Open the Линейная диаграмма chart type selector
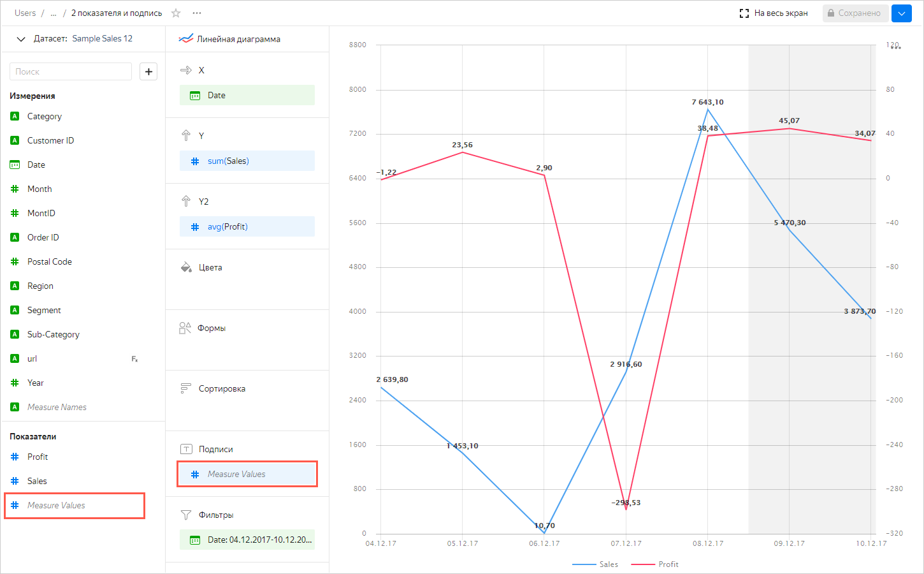Viewport: 924px width, 574px height. [x=230, y=39]
